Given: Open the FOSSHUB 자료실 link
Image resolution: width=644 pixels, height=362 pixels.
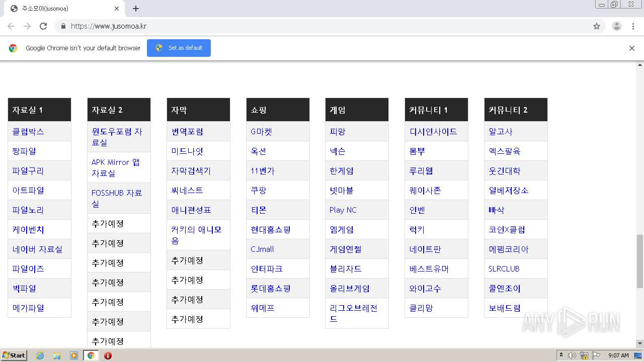Looking at the screenshot, I should pos(117,198).
